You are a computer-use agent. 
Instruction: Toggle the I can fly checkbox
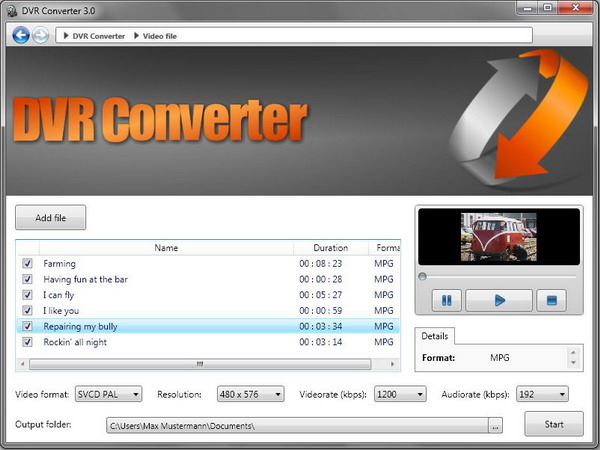(27, 295)
